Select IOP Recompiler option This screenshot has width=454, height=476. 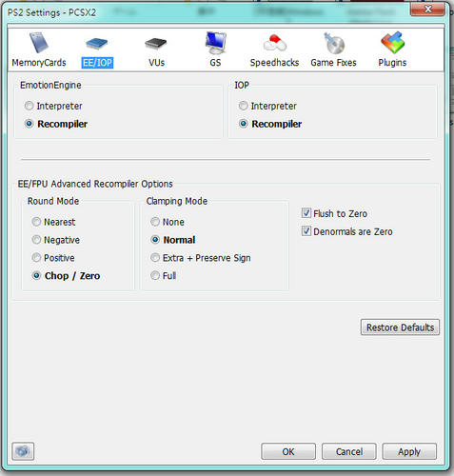[x=270, y=124]
